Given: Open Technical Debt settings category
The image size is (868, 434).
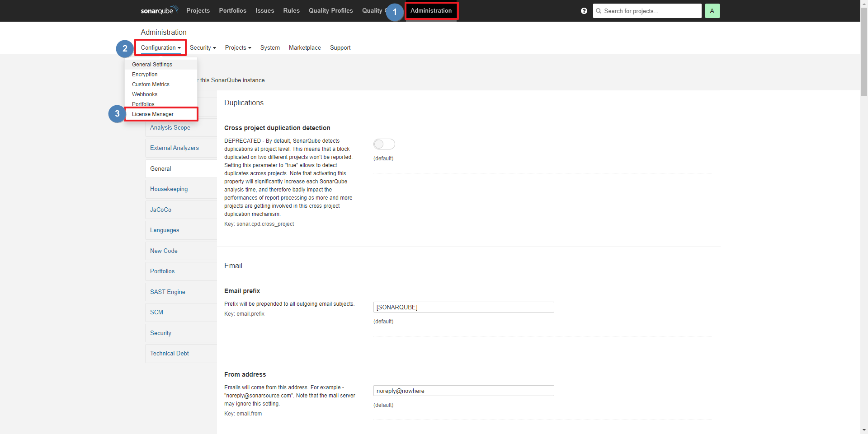Looking at the screenshot, I should tap(181, 354).
